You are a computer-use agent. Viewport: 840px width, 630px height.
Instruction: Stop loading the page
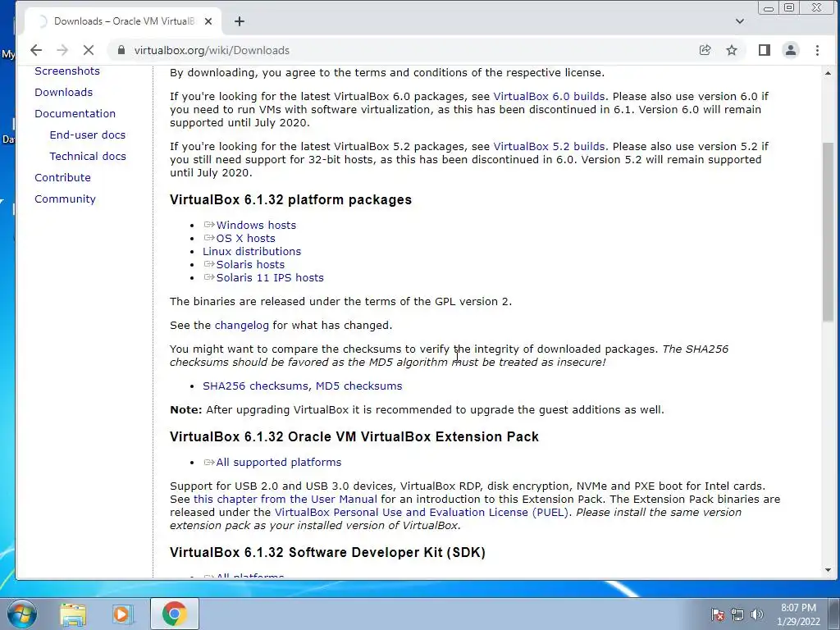pos(89,50)
